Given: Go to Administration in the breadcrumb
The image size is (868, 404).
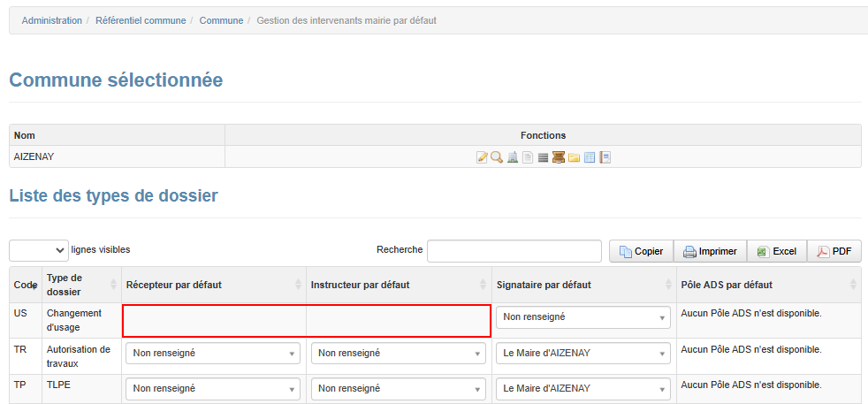Looking at the screenshot, I should click(x=51, y=20).
